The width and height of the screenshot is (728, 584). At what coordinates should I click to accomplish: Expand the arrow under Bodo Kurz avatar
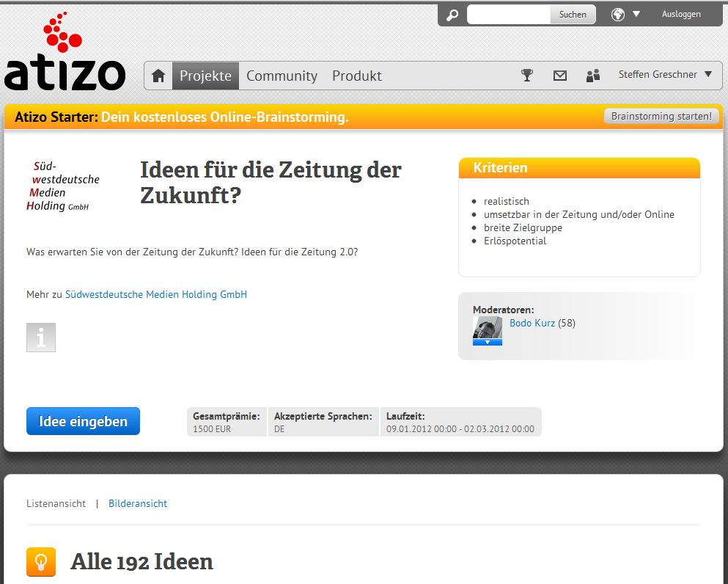(488, 343)
